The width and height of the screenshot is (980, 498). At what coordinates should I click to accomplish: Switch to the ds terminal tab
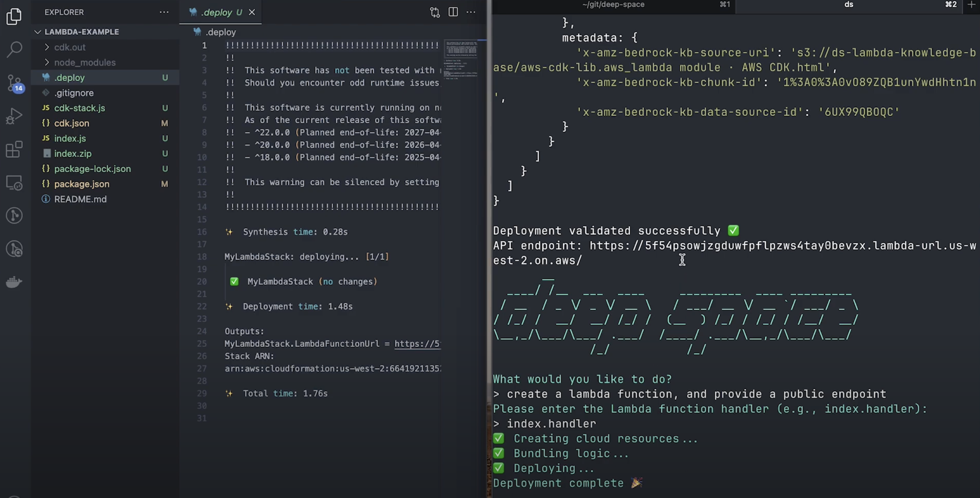[x=849, y=5]
